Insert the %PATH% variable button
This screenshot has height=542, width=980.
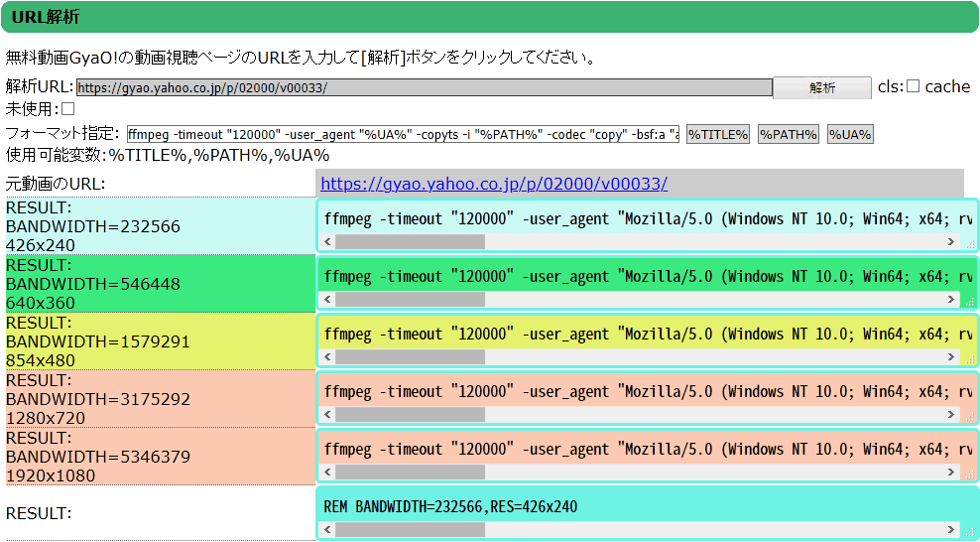click(789, 134)
